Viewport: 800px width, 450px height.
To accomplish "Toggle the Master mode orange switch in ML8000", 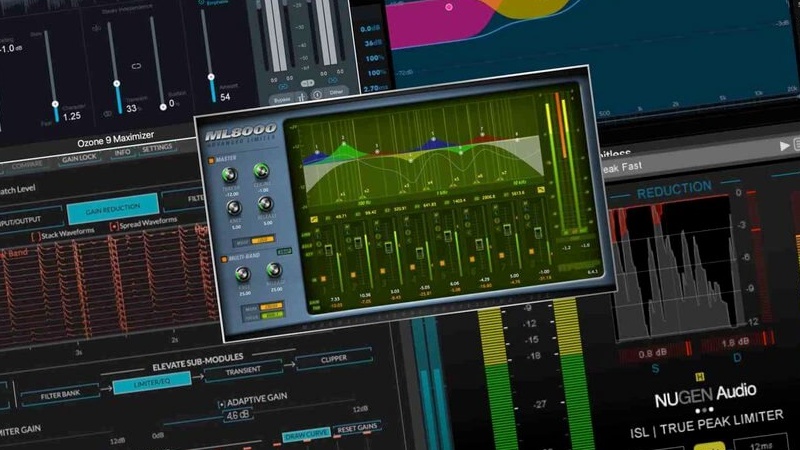I will coord(263,239).
